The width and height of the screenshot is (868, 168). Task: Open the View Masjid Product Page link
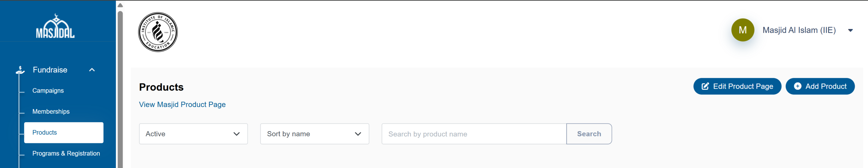[x=182, y=105]
